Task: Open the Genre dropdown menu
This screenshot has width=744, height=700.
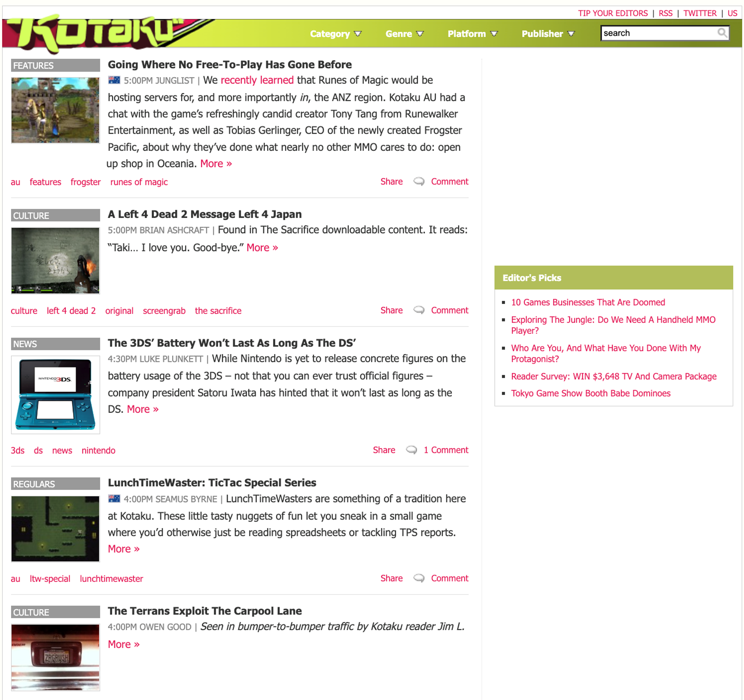Action: click(404, 34)
